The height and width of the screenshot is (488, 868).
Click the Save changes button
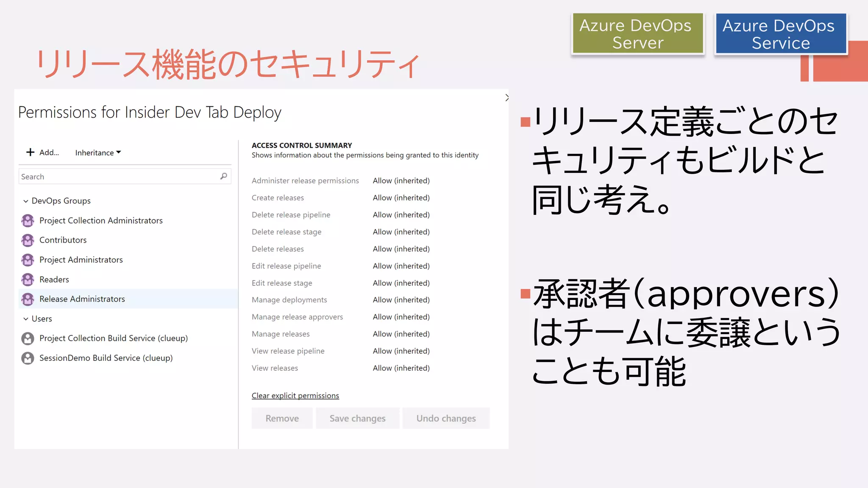(x=358, y=418)
